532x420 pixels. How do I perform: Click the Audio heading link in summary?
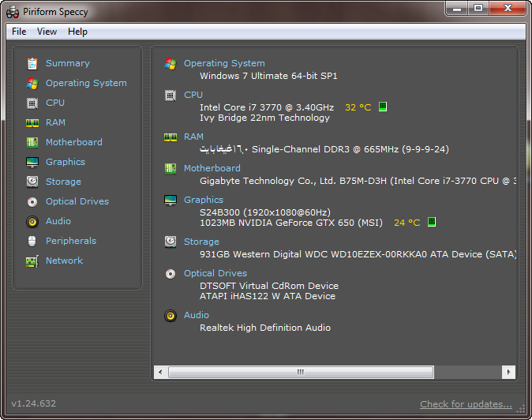click(x=197, y=315)
